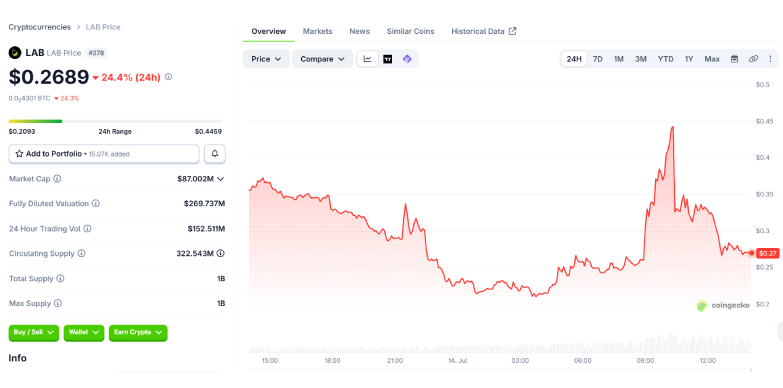Open the Buy / Sell dropdown
This screenshot has height=388, width=783.
click(33, 333)
